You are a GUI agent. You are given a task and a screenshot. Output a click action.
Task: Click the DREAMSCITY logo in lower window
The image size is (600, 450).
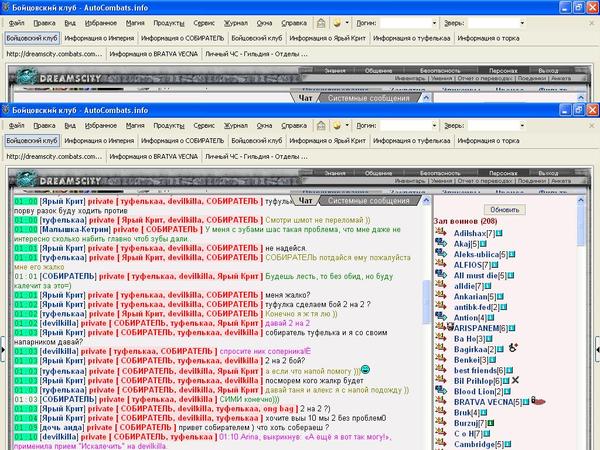[59, 181]
